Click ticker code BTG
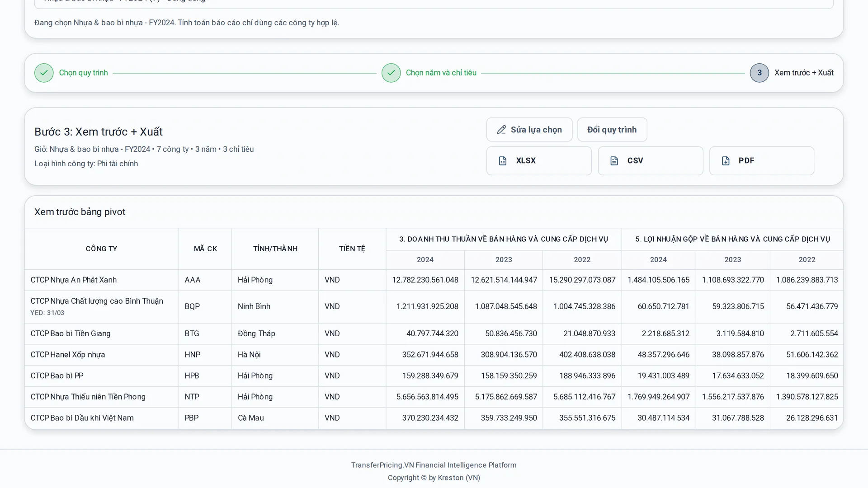This screenshot has width=868, height=488. click(x=192, y=333)
